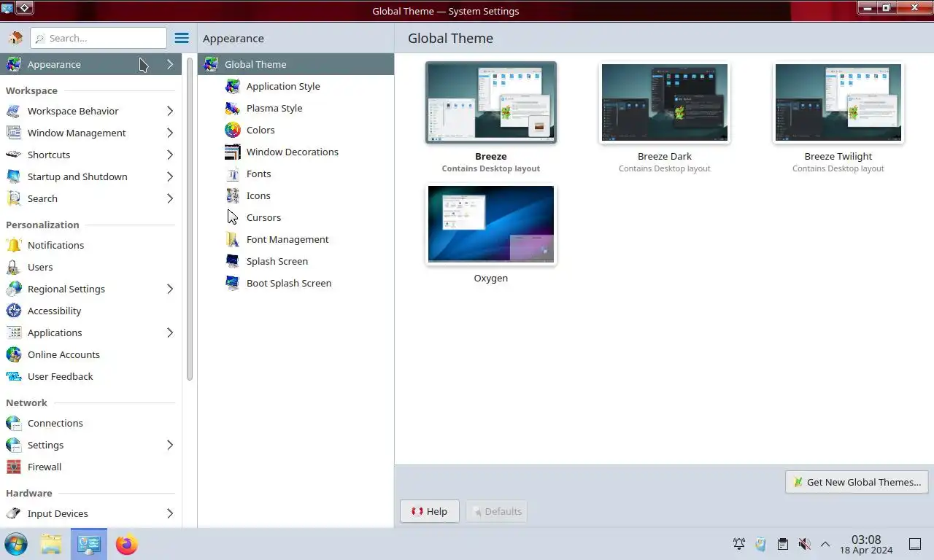Select the Oxygen theme thumbnail
The image size is (934, 560).
pos(491,224)
